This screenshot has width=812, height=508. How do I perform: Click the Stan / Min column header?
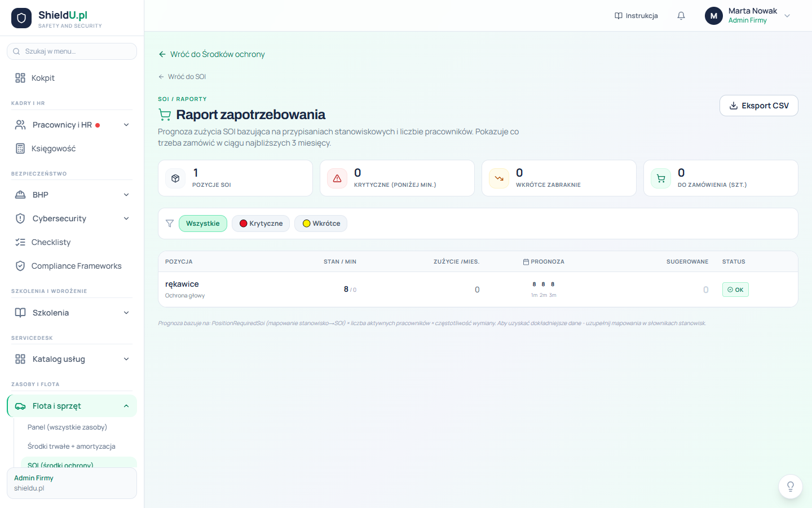(x=340, y=262)
